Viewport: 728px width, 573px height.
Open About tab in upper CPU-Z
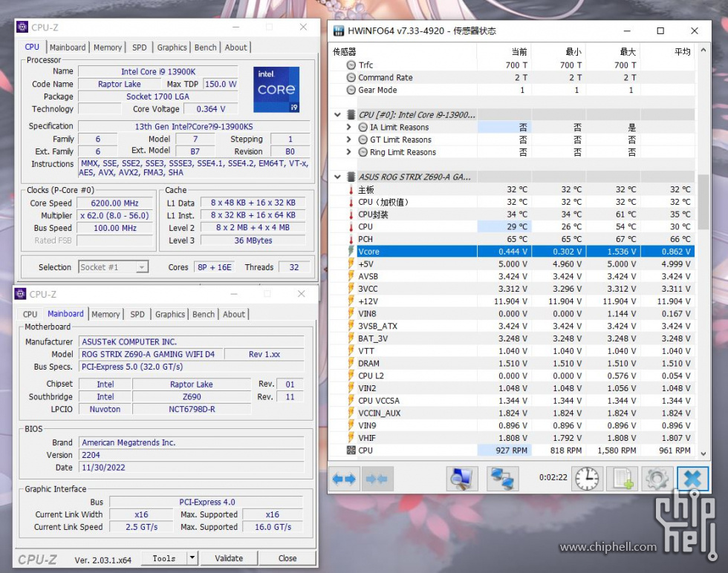(236, 48)
